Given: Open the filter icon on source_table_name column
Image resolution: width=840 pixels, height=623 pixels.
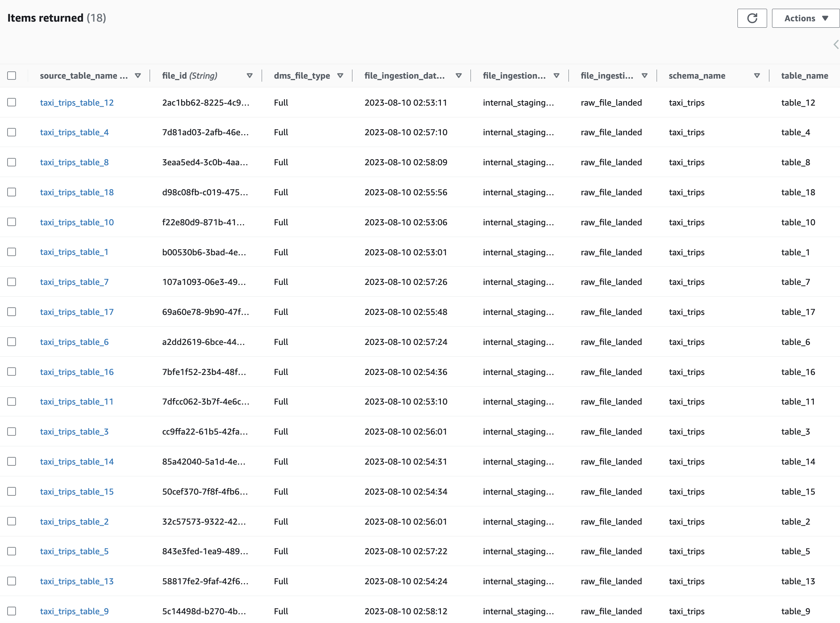Looking at the screenshot, I should tap(138, 76).
